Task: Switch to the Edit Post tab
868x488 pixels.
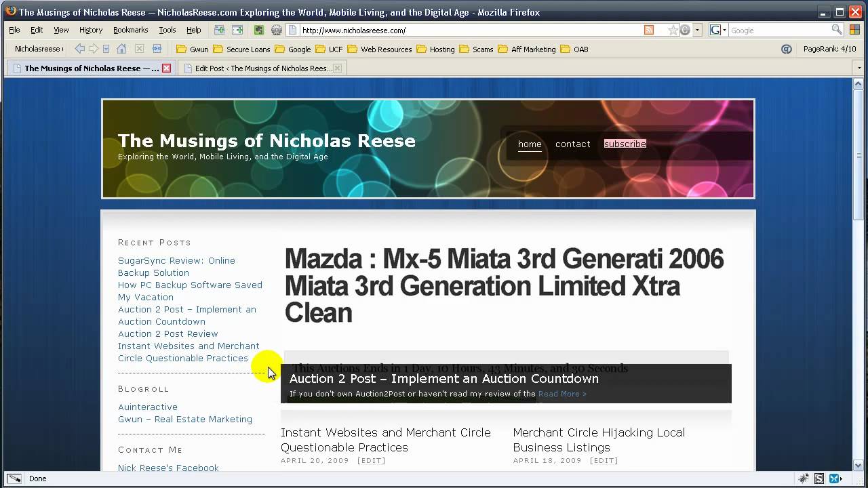Action: (263, 68)
